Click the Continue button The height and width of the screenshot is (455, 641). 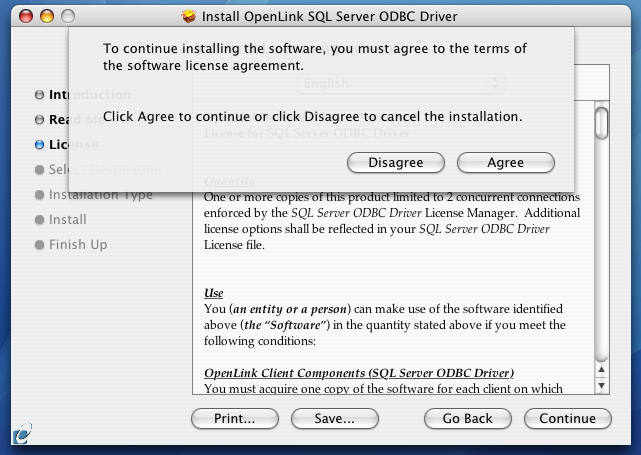(567, 419)
